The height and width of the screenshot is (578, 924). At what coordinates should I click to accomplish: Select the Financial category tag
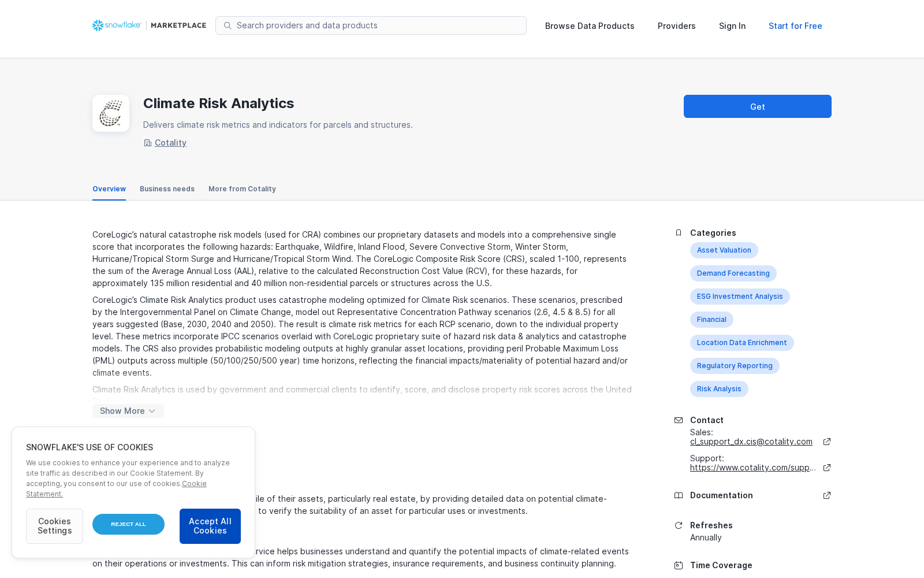[711, 320]
